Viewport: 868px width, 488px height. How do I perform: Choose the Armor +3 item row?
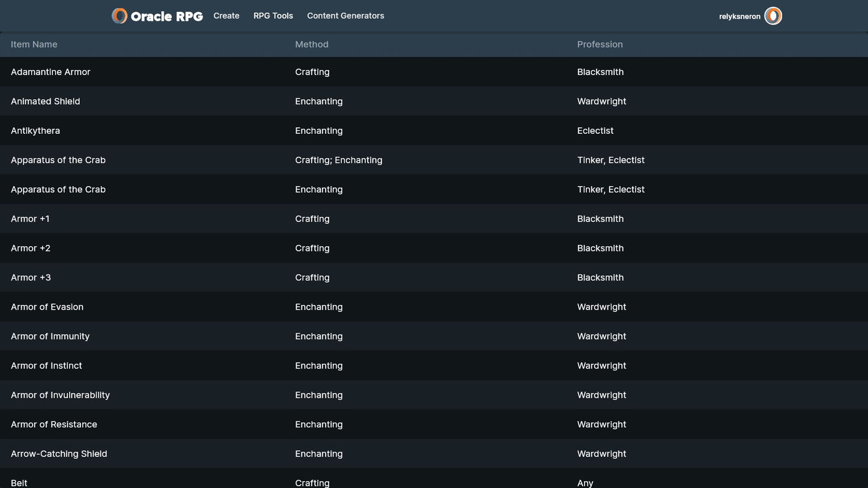coord(31,278)
